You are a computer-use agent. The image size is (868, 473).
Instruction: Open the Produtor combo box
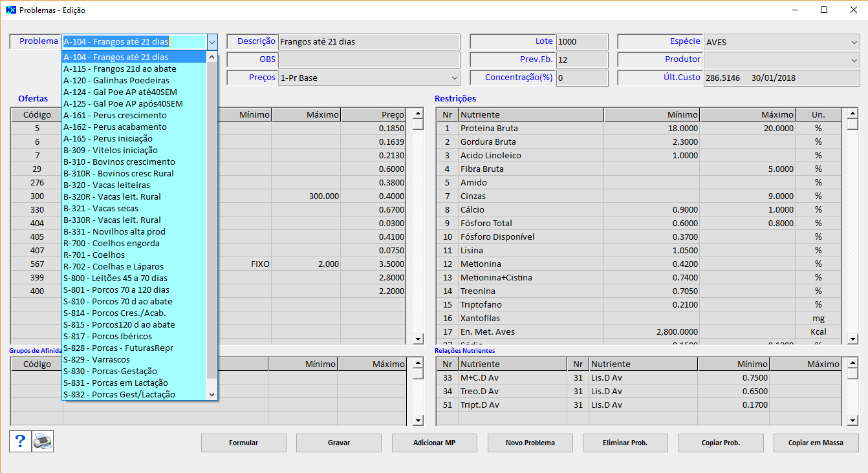[855, 60]
